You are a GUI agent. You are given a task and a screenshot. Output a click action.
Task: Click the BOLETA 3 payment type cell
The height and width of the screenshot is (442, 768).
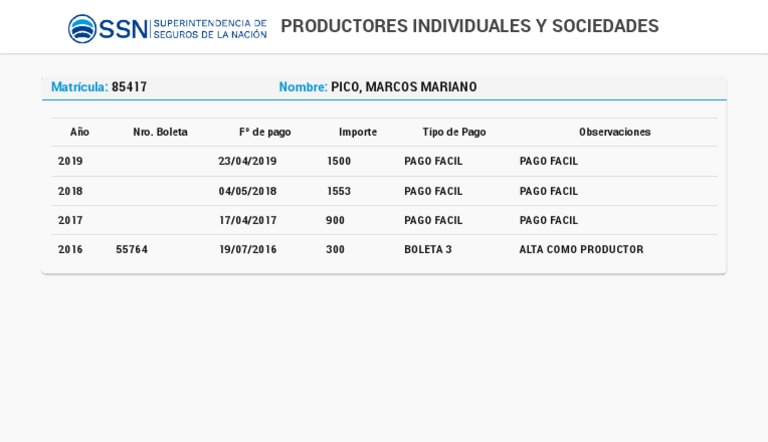[x=428, y=250]
